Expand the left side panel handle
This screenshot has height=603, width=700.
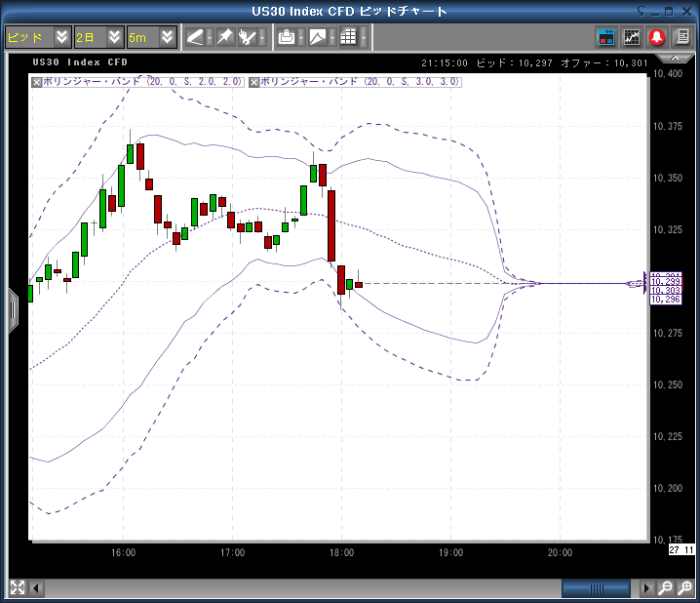tap(13, 310)
